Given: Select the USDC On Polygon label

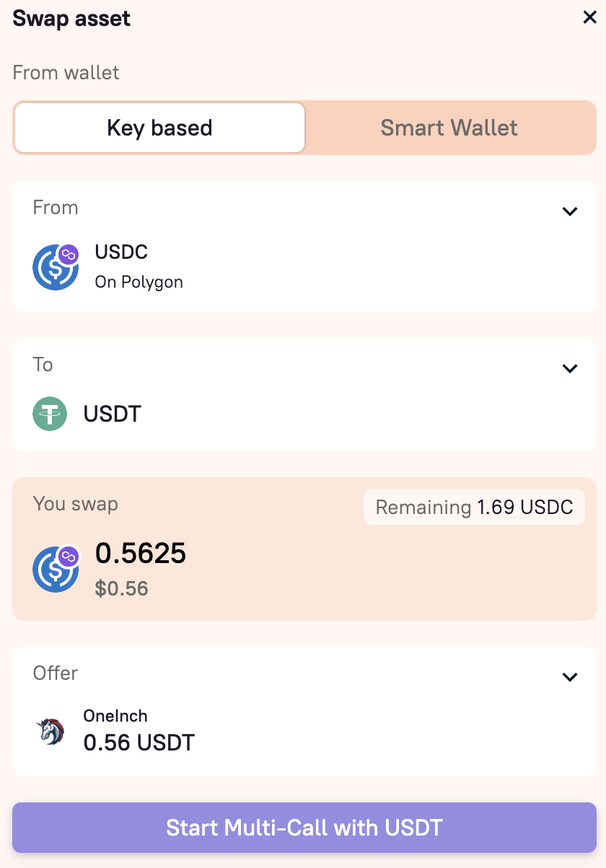Looking at the screenshot, I should coord(139,267).
